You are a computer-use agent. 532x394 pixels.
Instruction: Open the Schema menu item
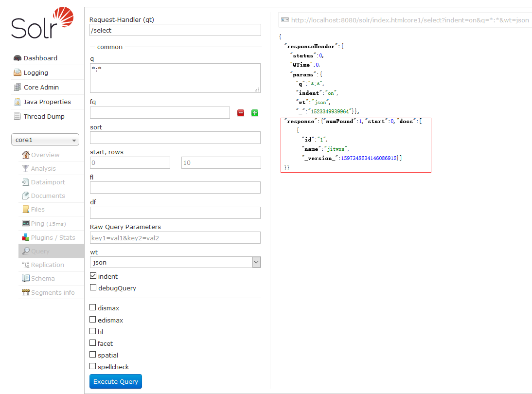pos(43,278)
